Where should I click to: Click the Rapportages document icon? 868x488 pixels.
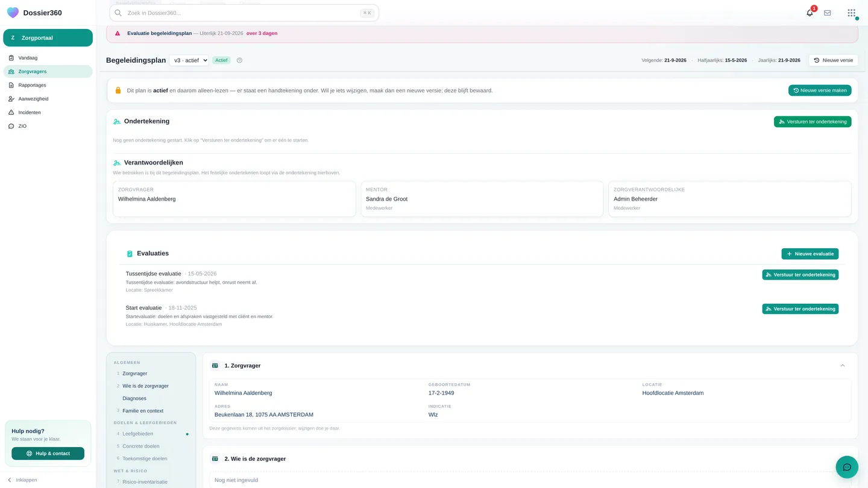coord(11,85)
